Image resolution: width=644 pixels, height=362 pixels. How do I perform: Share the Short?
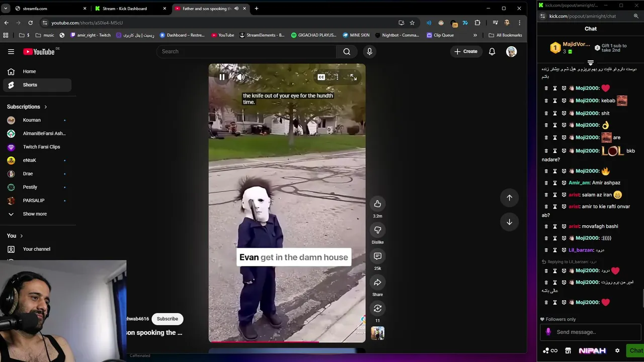377,282
